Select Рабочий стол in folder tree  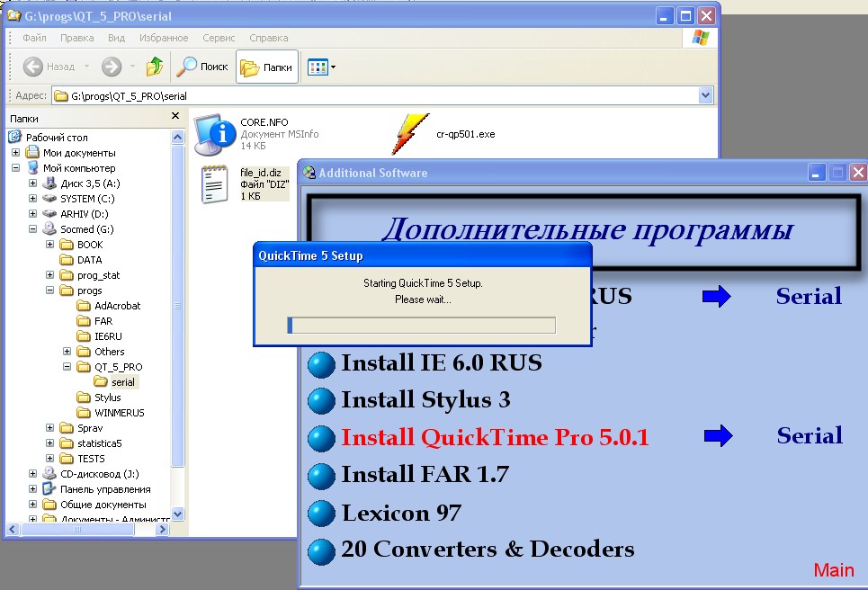(x=49, y=138)
